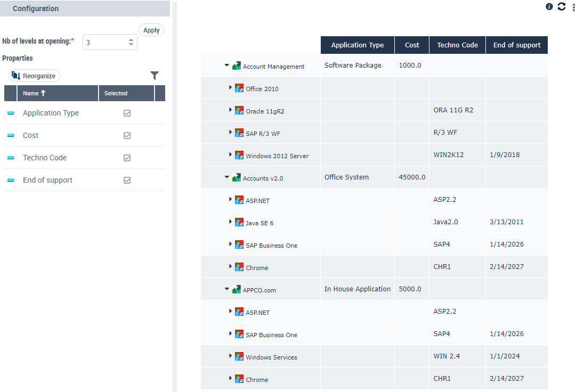Click the info icon at top right
This screenshot has height=392, width=576.
coord(549,6)
